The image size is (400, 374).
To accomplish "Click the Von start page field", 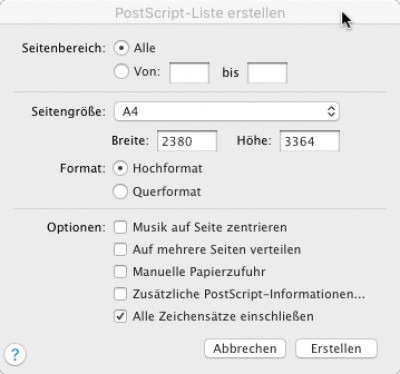I will [x=189, y=73].
